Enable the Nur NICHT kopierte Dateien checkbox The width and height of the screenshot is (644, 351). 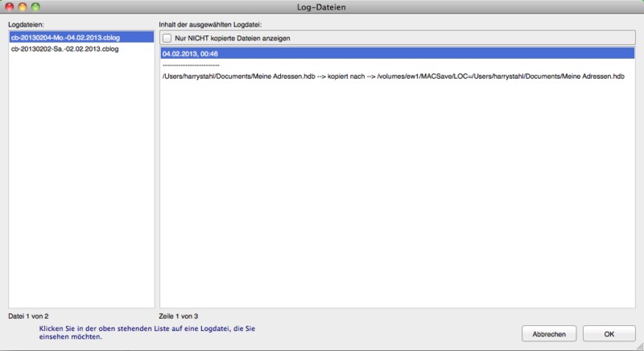click(167, 38)
